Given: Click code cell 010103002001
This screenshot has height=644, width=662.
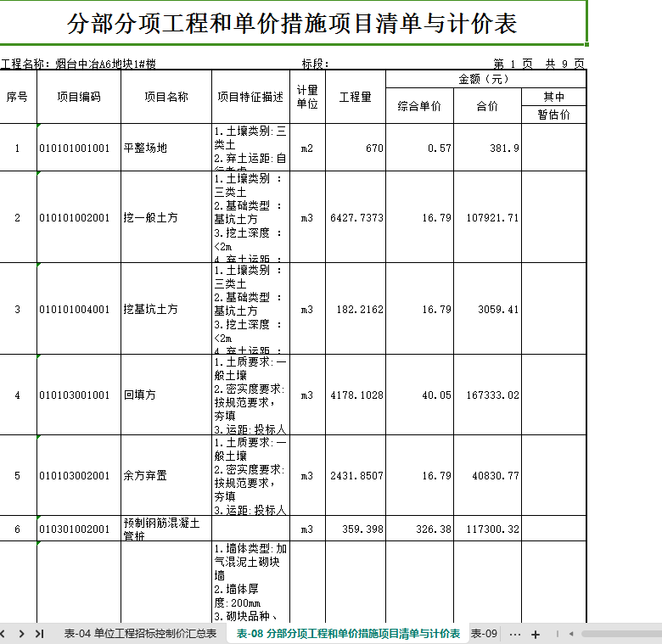Looking at the screenshot, I should 79,475.
